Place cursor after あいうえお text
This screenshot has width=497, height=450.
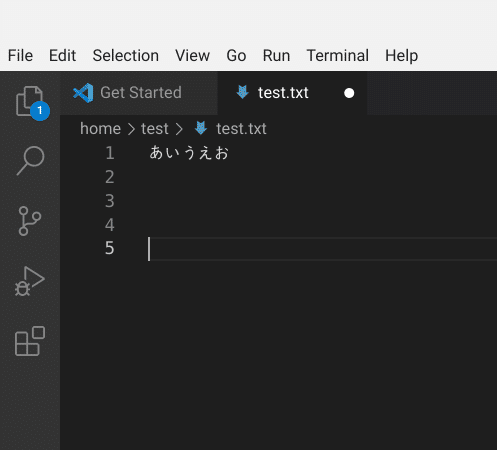click(x=231, y=153)
